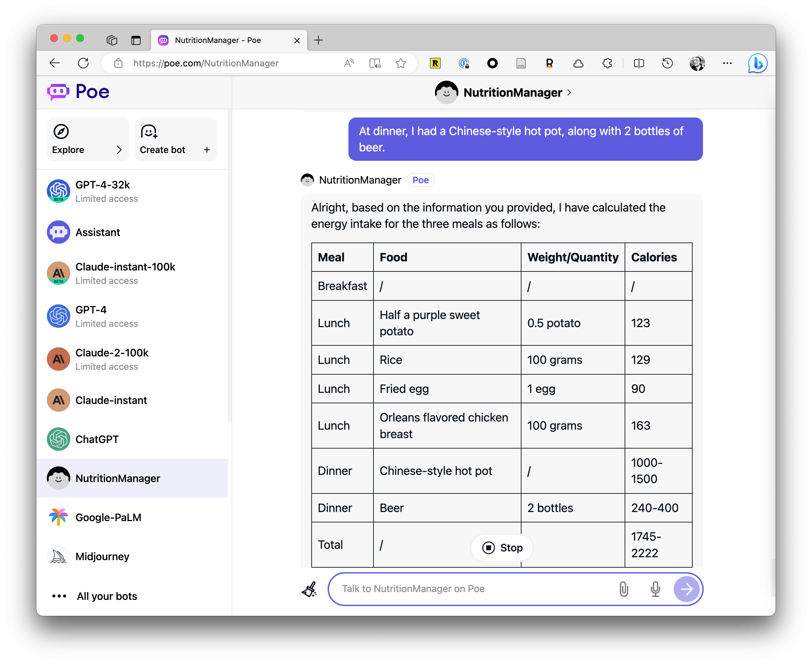812x664 pixels.
Task: Click the clear context broom icon
Action: pos(309,589)
